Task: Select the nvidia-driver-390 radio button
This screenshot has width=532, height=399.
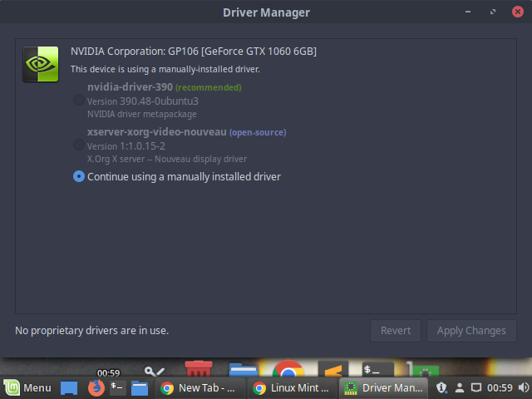Action: (x=79, y=100)
